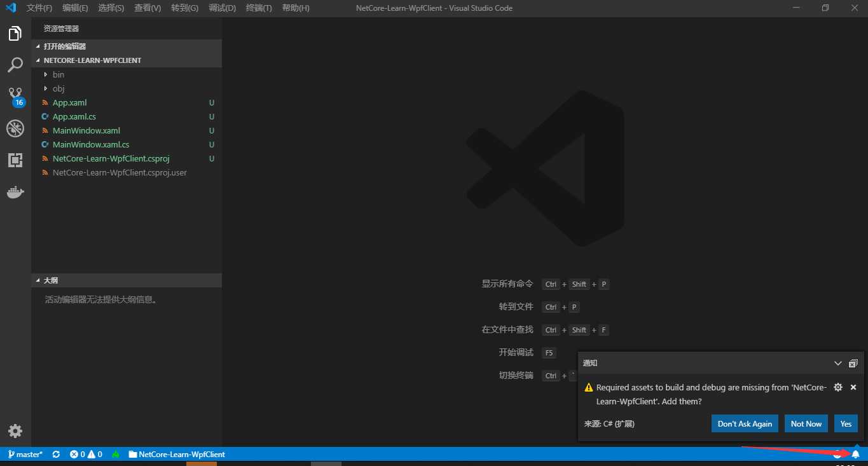Clear all notifications icon
The image size is (868, 466).
[x=853, y=364]
